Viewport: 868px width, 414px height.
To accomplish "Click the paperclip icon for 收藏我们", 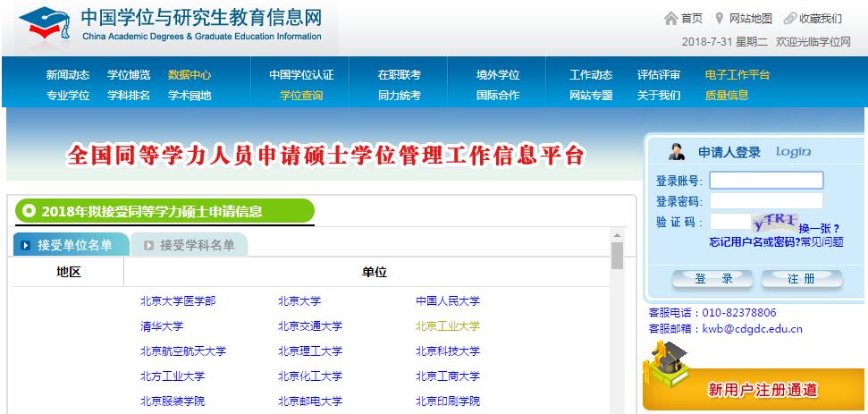I will [789, 19].
